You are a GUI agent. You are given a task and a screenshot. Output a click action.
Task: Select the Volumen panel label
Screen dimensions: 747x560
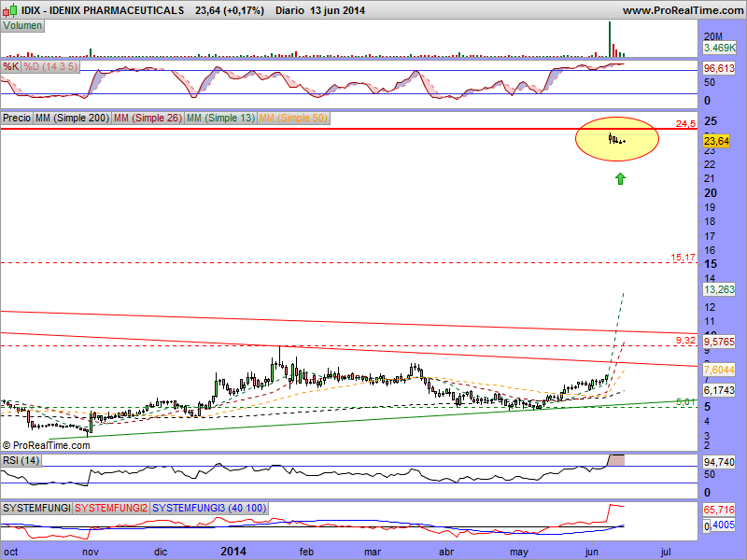22,26
